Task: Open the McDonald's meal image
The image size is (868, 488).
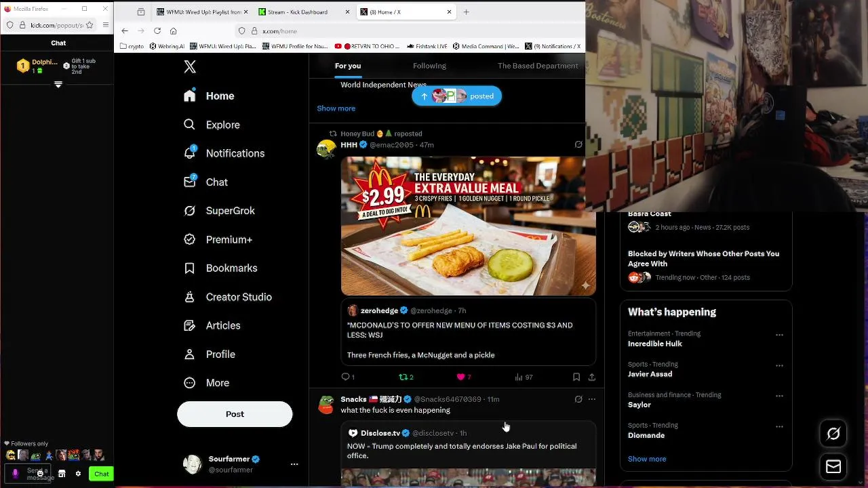Action: coord(468,226)
